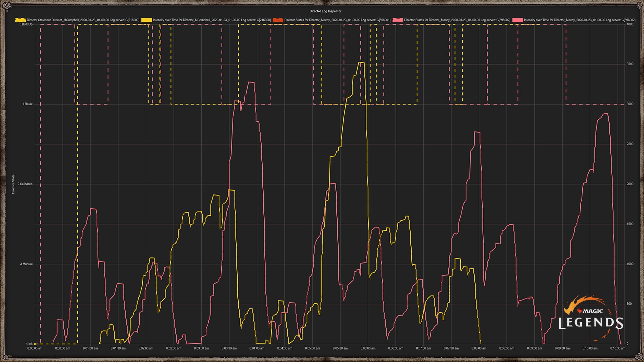Click the 2500 intensity axis value
644x362 pixels.
point(630,144)
